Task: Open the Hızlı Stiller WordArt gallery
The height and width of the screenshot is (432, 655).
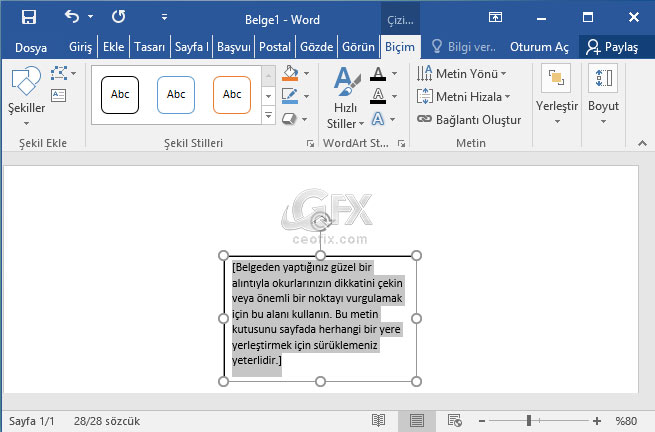Action: tap(345, 98)
